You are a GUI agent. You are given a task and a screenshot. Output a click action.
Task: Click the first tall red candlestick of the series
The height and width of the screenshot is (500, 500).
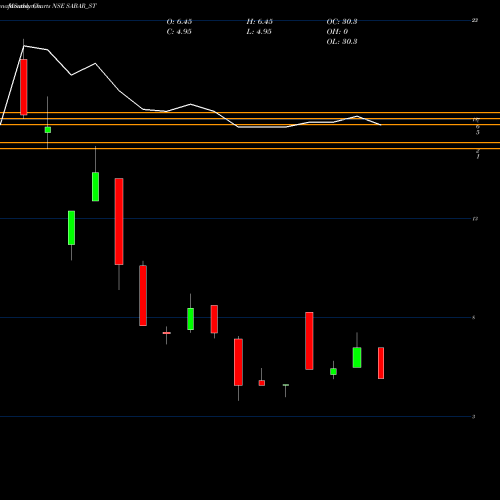24,87
